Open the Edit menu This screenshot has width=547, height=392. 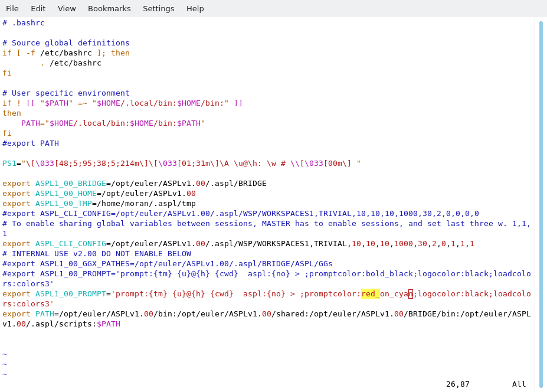coord(38,8)
